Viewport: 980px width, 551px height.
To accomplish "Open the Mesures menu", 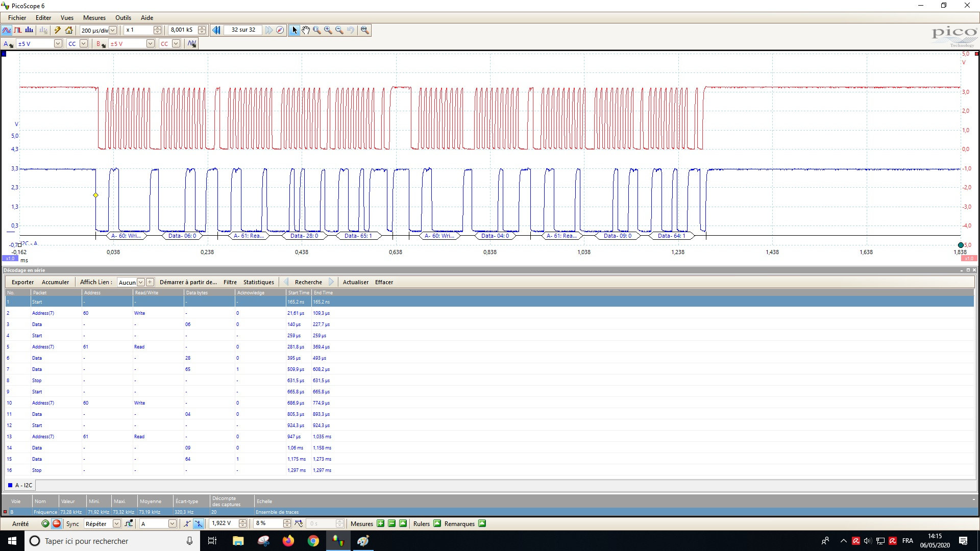I will click(94, 17).
